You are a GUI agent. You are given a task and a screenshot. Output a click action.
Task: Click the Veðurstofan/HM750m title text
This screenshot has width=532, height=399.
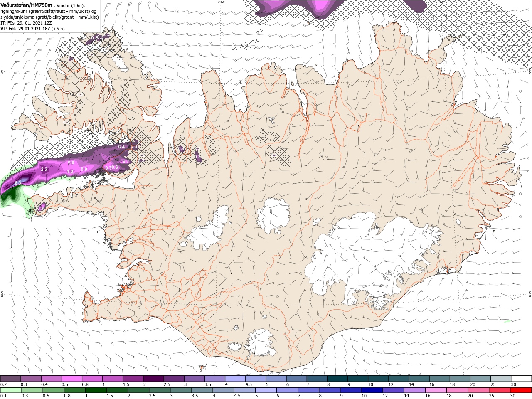pyautogui.click(x=26, y=5)
